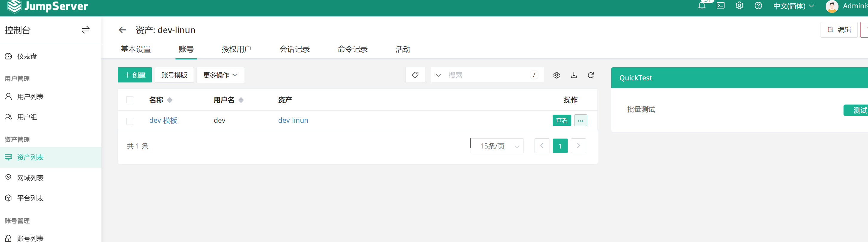This screenshot has width=868, height=242.
Task: Switch to the 会话记录 tab
Action: (294, 49)
